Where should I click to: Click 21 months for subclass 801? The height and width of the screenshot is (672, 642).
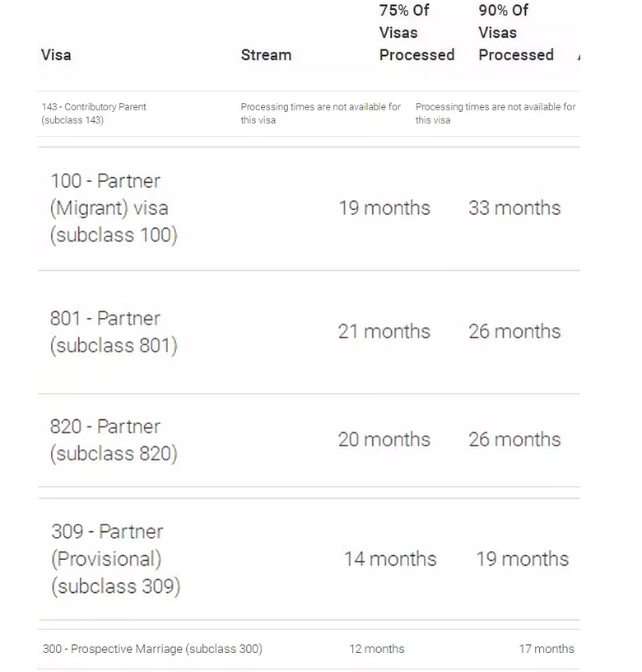(x=384, y=332)
